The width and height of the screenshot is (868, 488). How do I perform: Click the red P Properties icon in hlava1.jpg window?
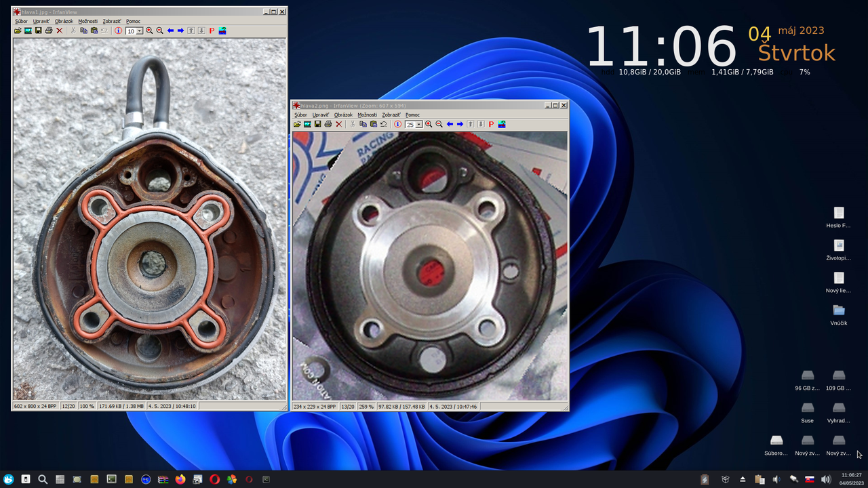pyautogui.click(x=212, y=30)
